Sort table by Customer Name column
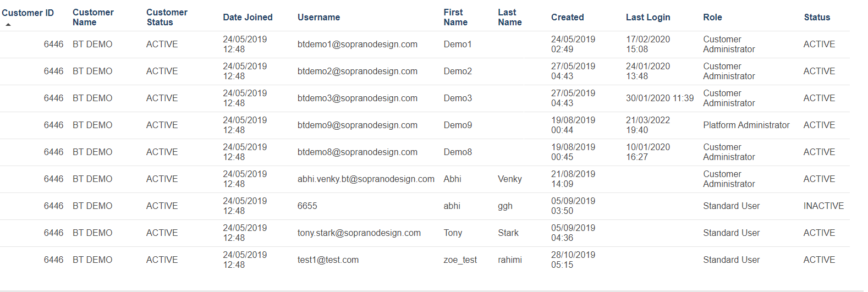868x292 pixels. tap(93, 17)
